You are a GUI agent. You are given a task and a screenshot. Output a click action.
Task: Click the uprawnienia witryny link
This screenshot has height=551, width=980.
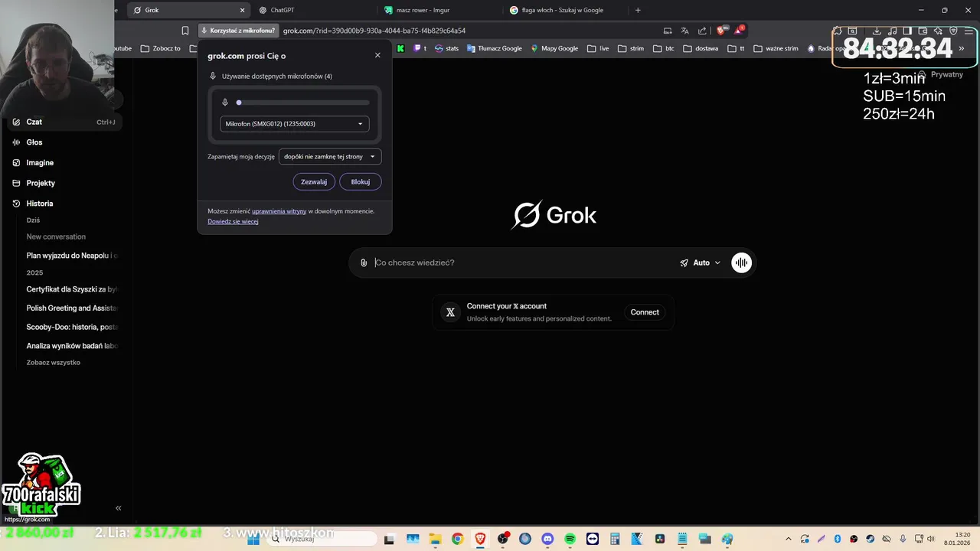click(279, 211)
